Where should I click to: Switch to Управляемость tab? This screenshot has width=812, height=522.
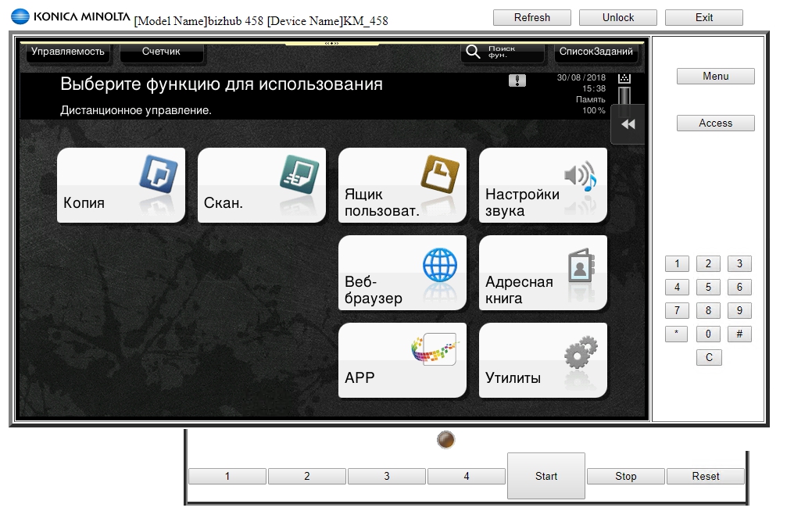point(68,52)
